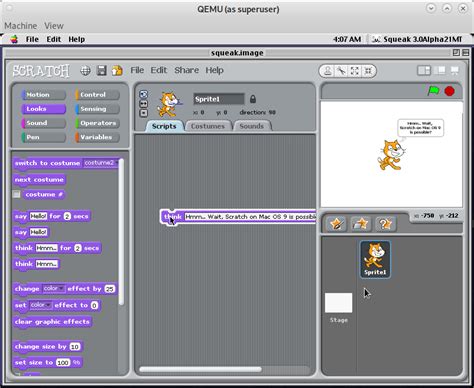Open the Motion blocks category
This screenshot has height=388, width=474.
coord(44,95)
